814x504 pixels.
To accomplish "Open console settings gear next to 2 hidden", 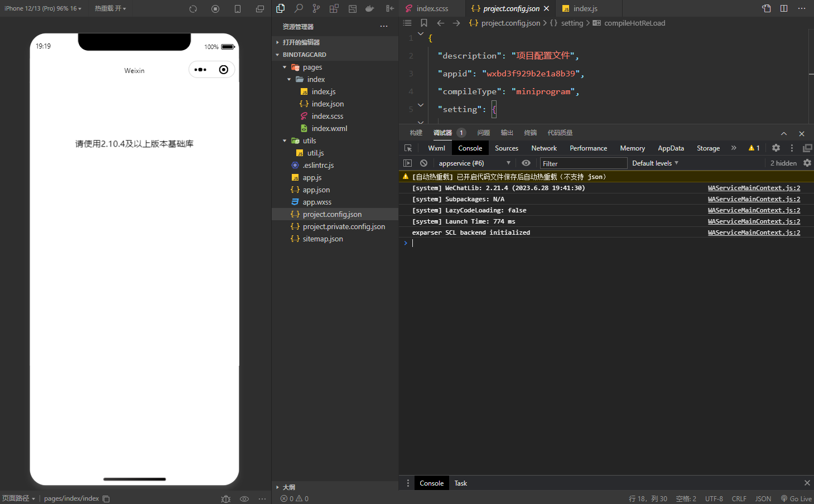I will [807, 163].
